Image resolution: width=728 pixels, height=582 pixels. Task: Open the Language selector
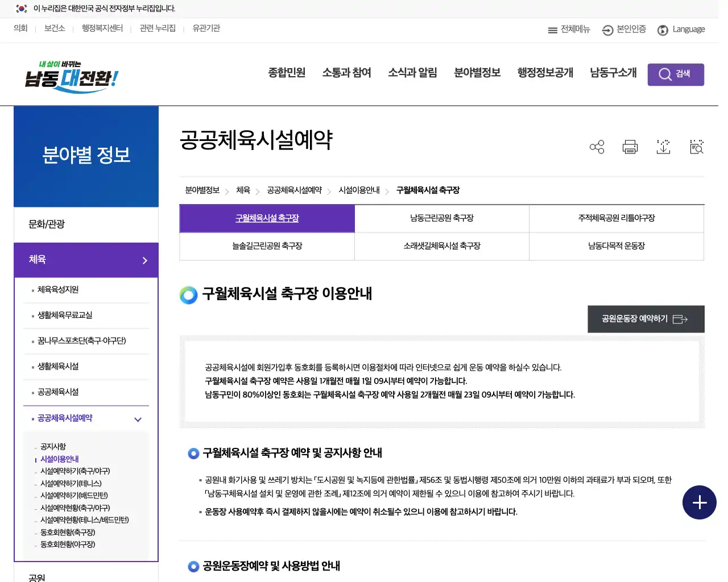tap(681, 30)
